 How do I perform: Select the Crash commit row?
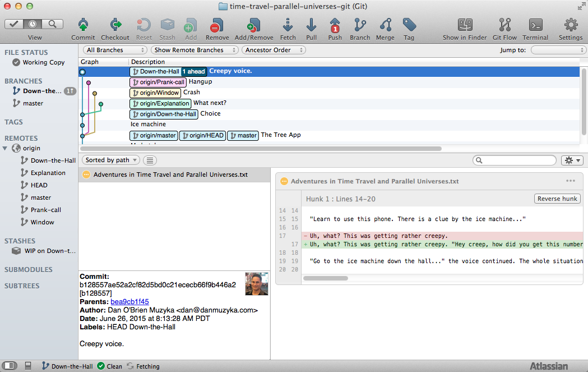pyautogui.click(x=329, y=93)
